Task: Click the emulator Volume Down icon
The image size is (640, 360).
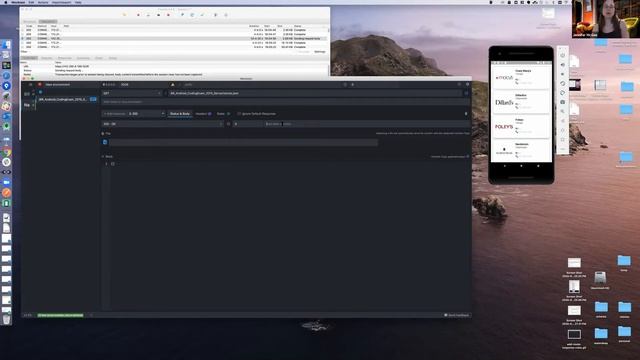Action: coord(562,74)
